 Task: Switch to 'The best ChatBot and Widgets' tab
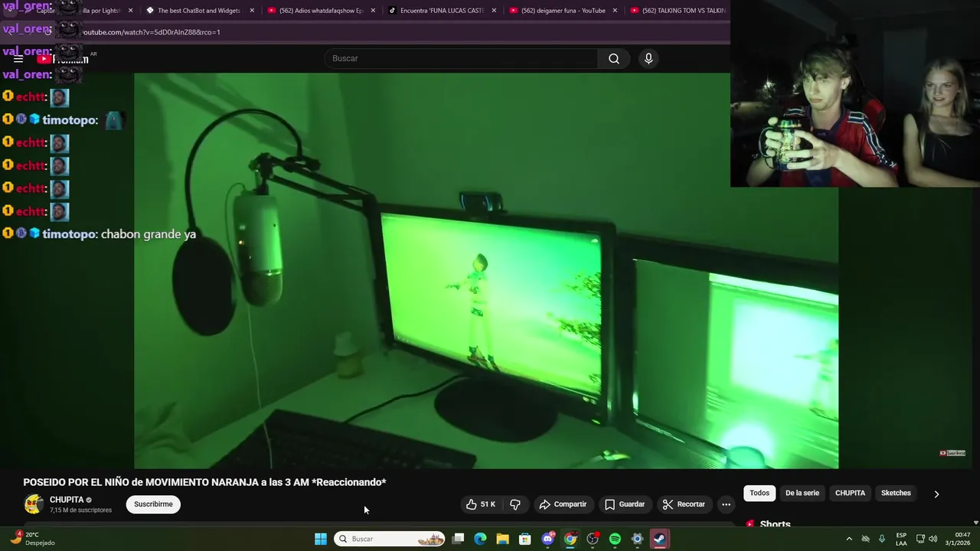[x=199, y=11]
